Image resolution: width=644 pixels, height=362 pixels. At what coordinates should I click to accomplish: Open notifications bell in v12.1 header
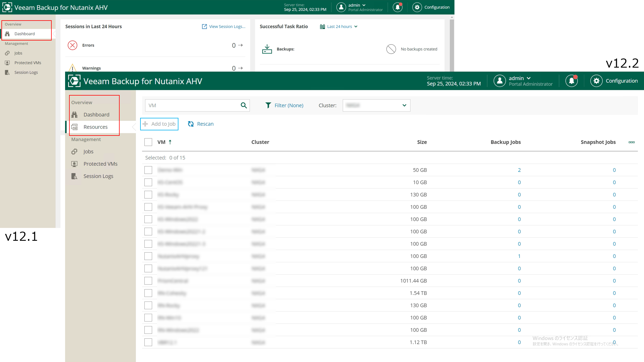pos(397,7)
